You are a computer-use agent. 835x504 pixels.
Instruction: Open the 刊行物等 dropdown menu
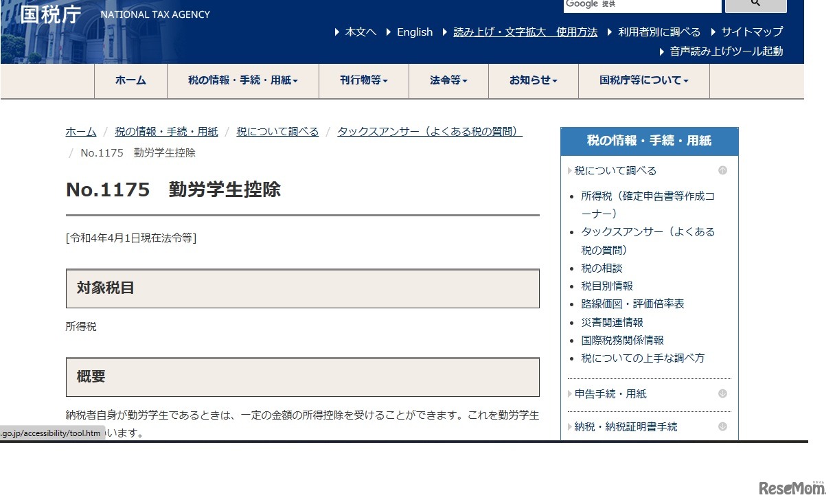click(363, 80)
